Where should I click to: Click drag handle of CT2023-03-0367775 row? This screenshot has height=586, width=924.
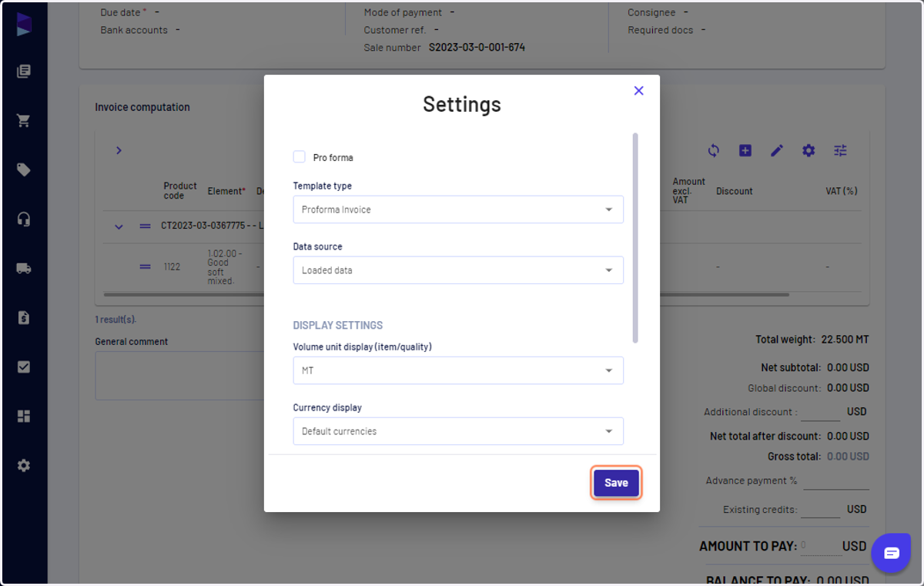(x=145, y=226)
